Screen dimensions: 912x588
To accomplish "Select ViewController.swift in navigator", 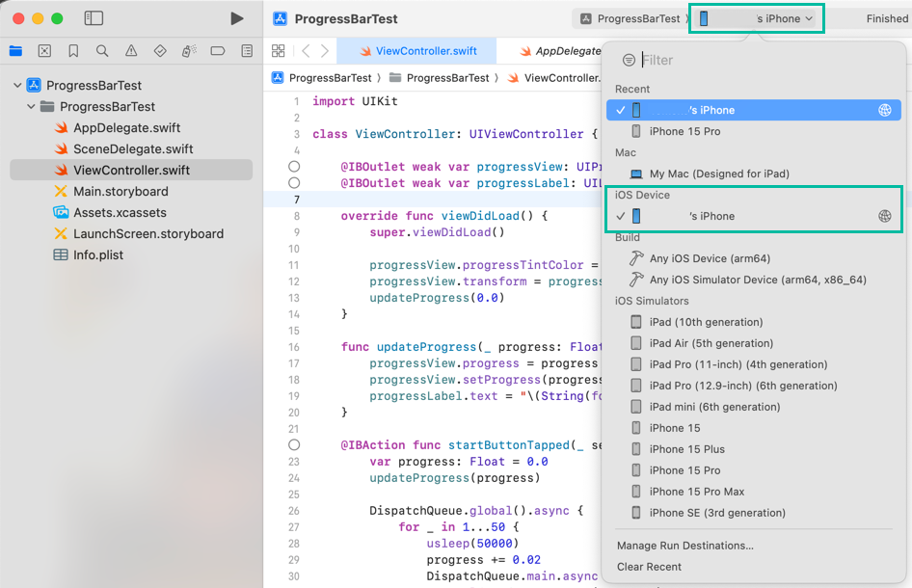I will coord(131,170).
